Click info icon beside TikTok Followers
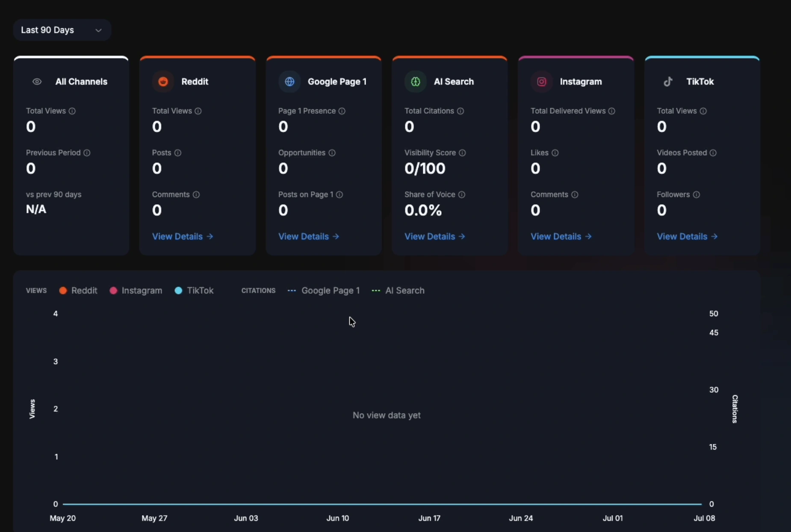This screenshot has height=532, width=791. coord(697,195)
